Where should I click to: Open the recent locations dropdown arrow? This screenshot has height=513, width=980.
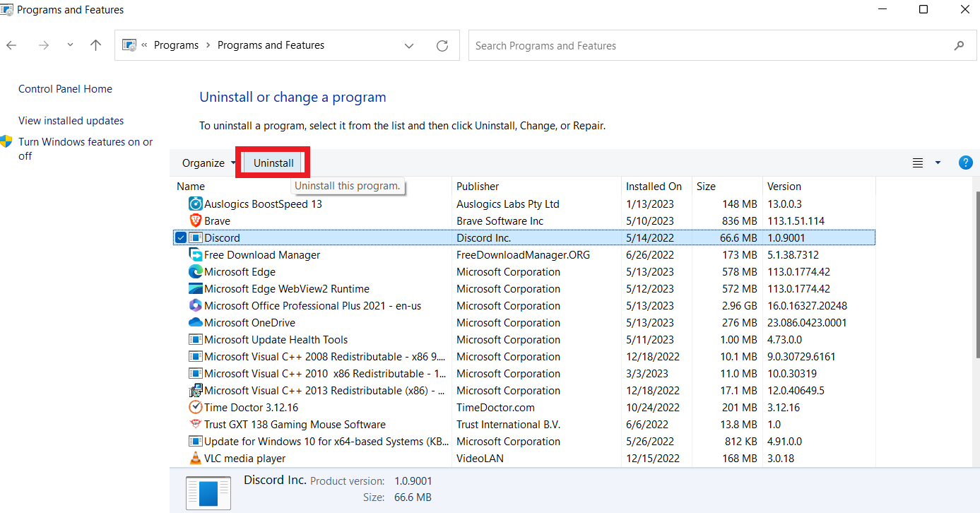coord(70,45)
